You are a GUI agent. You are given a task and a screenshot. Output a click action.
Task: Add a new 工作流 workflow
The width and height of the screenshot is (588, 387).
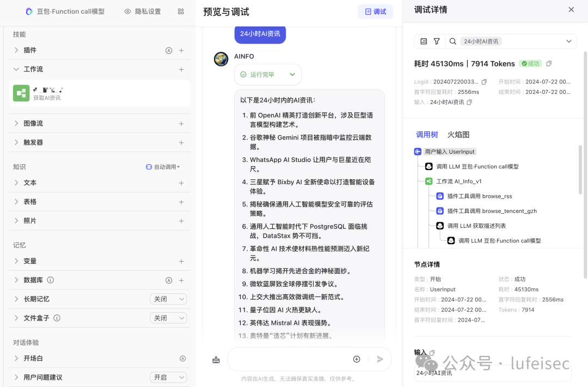click(x=181, y=69)
